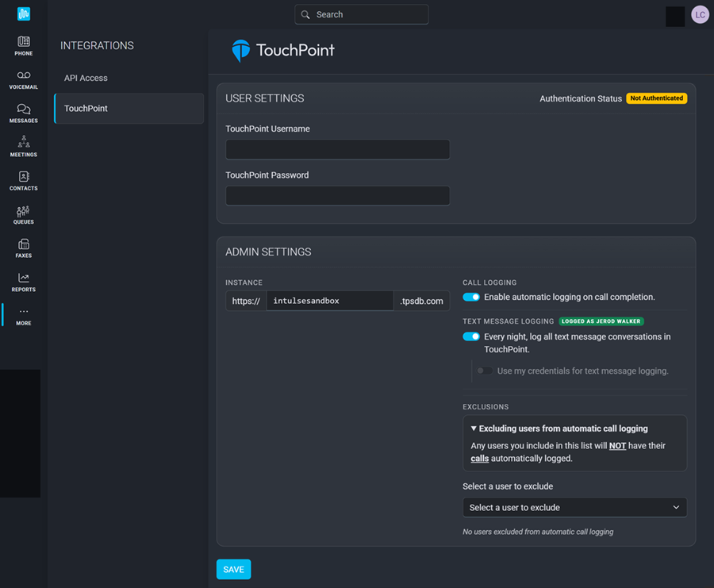Image resolution: width=714 pixels, height=588 pixels.
Task: Open Voicemail in the sidebar
Action: pyautogui.click(x=24, y=79)
